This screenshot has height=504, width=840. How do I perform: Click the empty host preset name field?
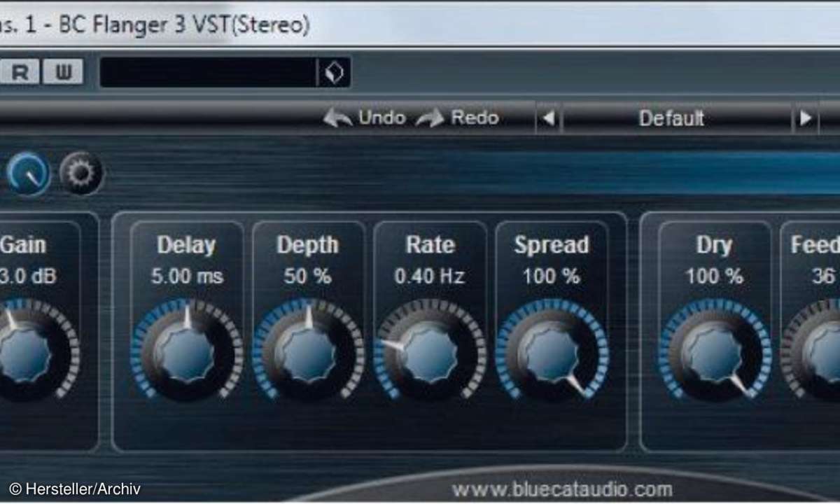[x=209, y=72]
